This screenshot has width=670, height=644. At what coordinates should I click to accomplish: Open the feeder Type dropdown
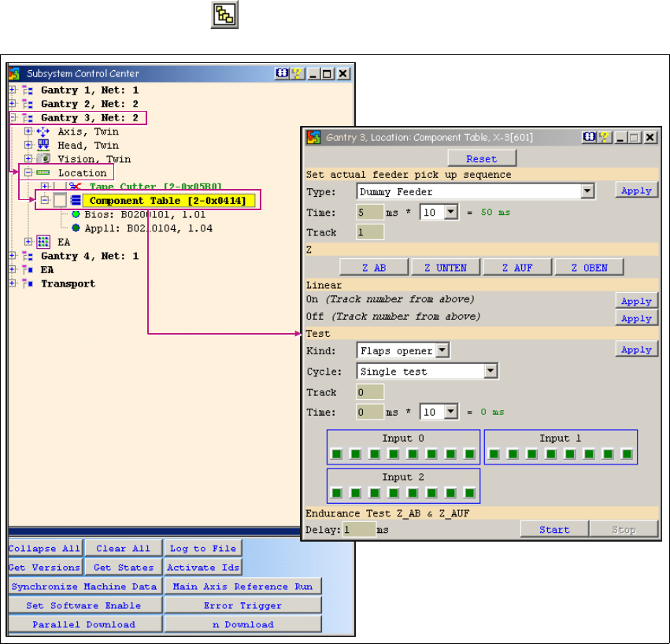click(x=587, y=191)
